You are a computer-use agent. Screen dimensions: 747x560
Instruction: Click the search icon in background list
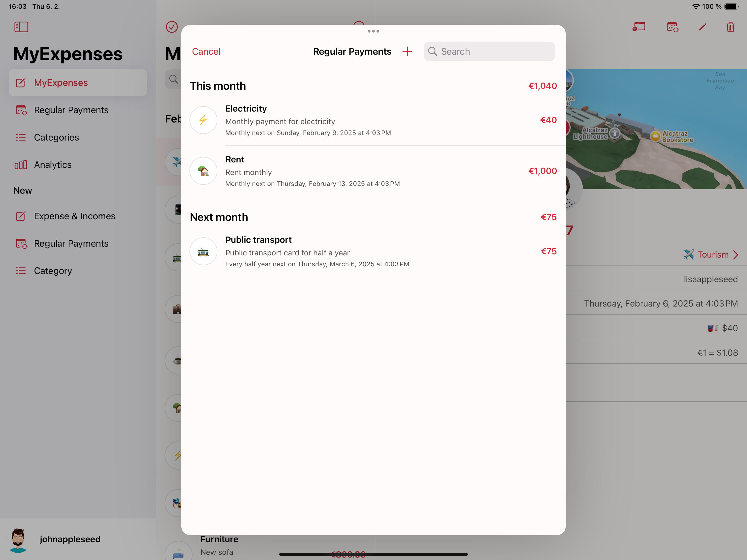(x=174, y=79)
